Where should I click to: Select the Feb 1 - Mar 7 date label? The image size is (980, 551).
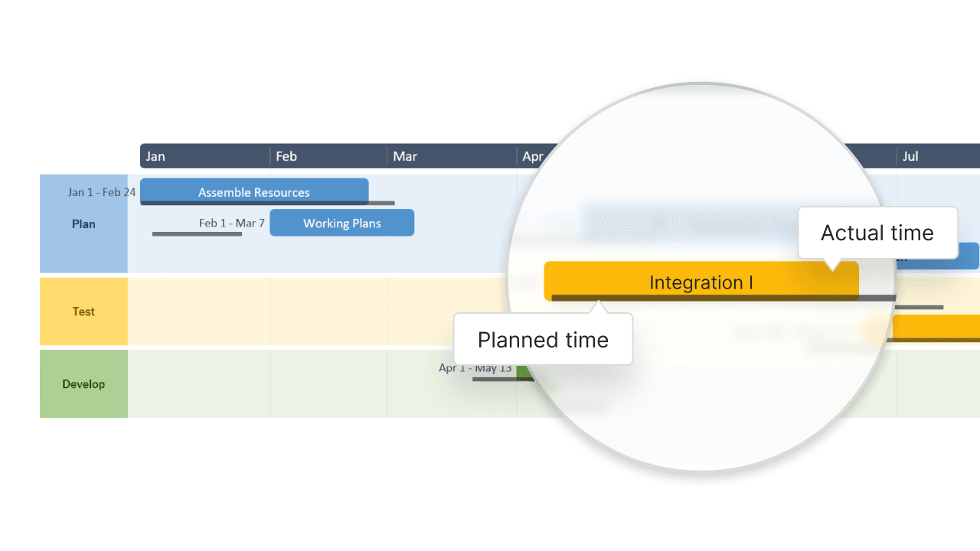pyautogui.click(x=231, y=223)
